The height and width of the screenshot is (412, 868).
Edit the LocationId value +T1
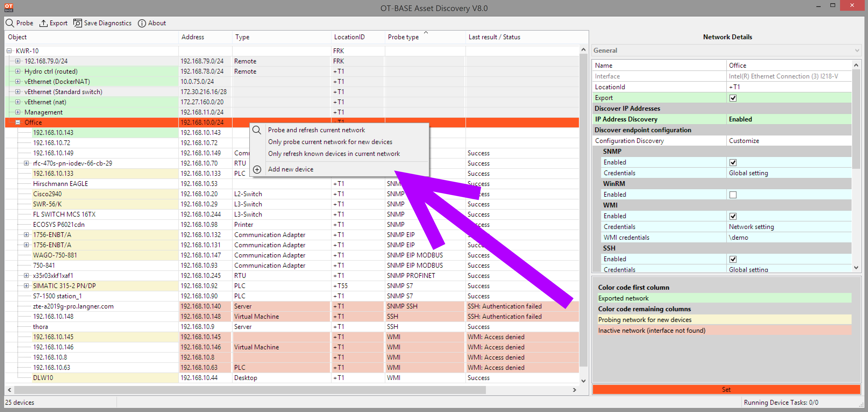pyautogui.click(x=789, y=87)
